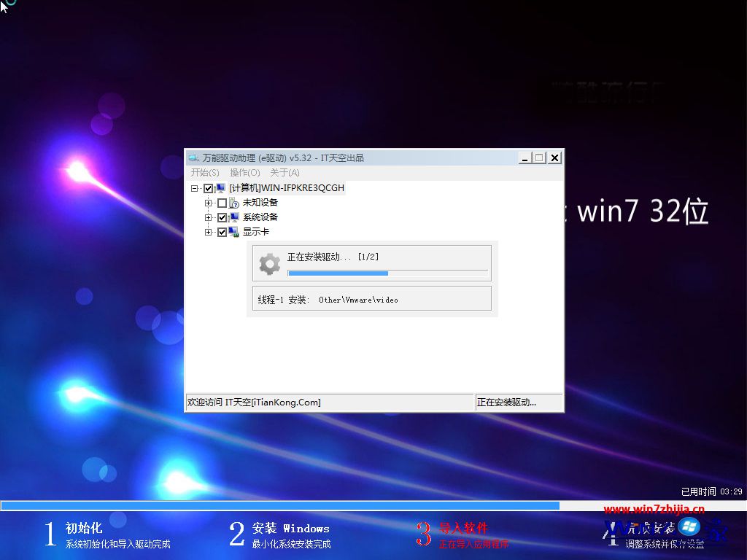
Task: Click the window title 万能驱动助理 (e驱动) v5.32
Action: (x=283, y=157)
